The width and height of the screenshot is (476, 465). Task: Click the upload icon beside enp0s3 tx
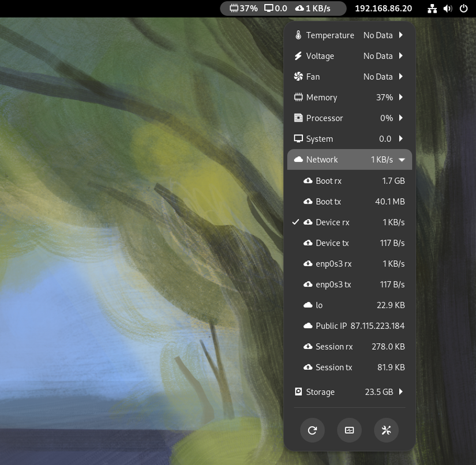308,284
